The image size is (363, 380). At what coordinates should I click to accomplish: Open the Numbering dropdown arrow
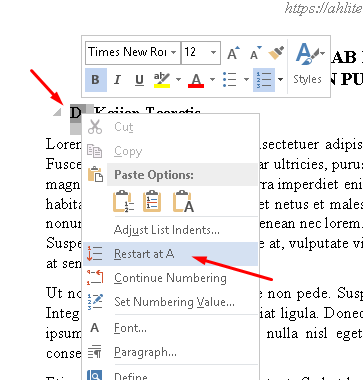click(280, 80)
